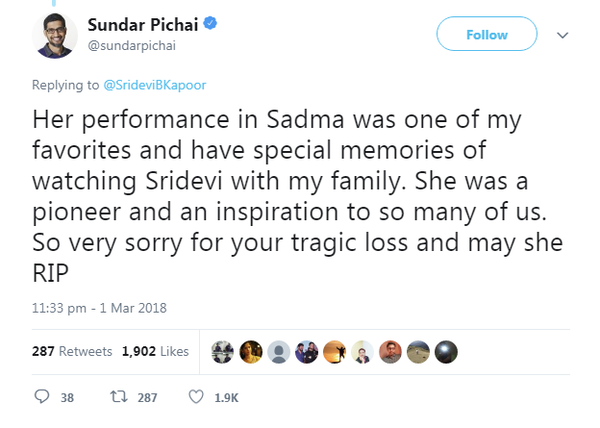View the 287 Retweets list

[x=72, y=351]
